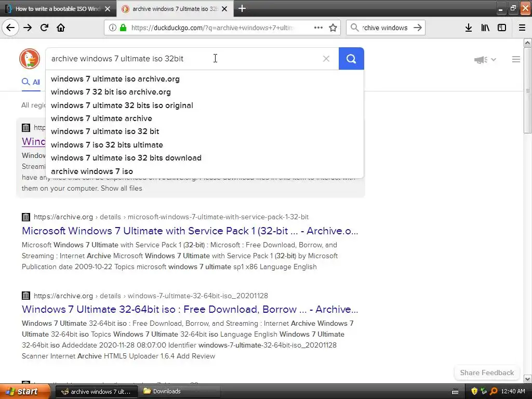Screen dimensions: 532x399
Task: Open the Downloads folder taskbar button
Action: pos(179,392)
